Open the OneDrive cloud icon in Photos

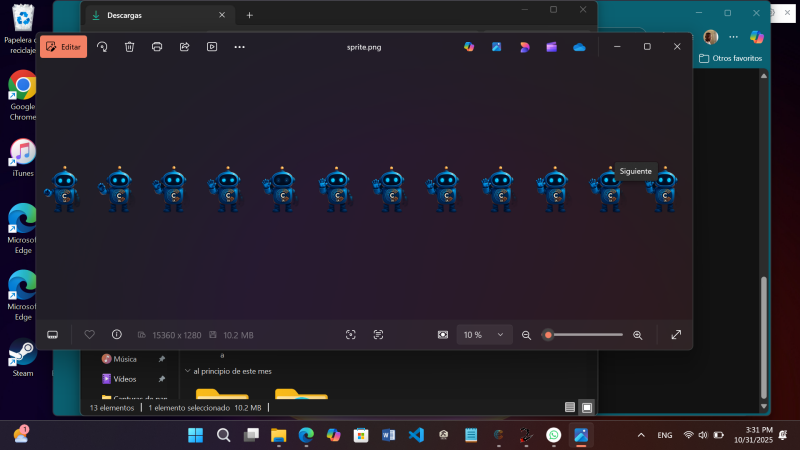tap(579, 47)
